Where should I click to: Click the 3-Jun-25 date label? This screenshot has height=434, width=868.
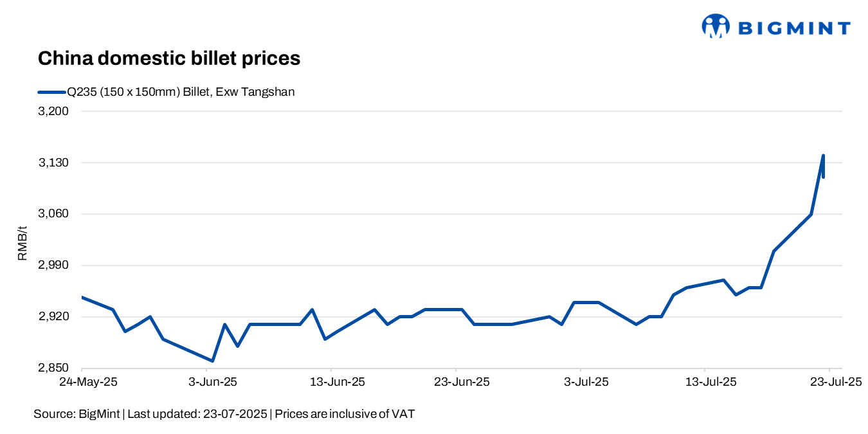pos(213,382)
